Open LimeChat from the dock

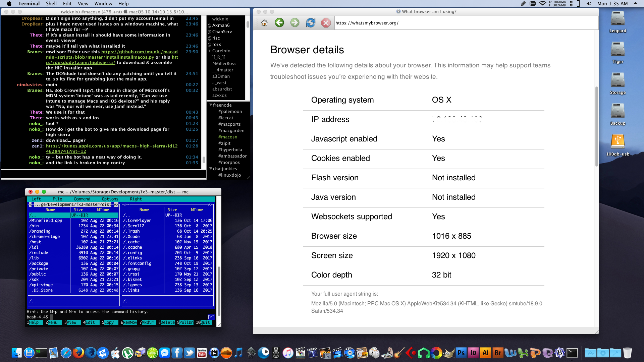click(152, 353)
